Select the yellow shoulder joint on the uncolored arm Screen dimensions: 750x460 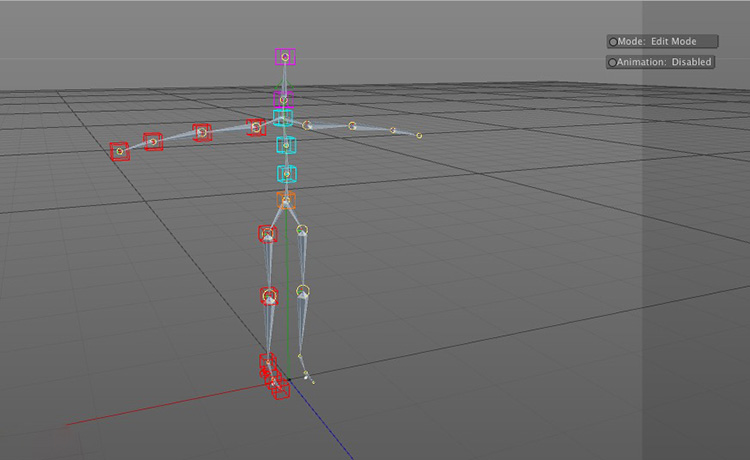(x=307, y=125)
